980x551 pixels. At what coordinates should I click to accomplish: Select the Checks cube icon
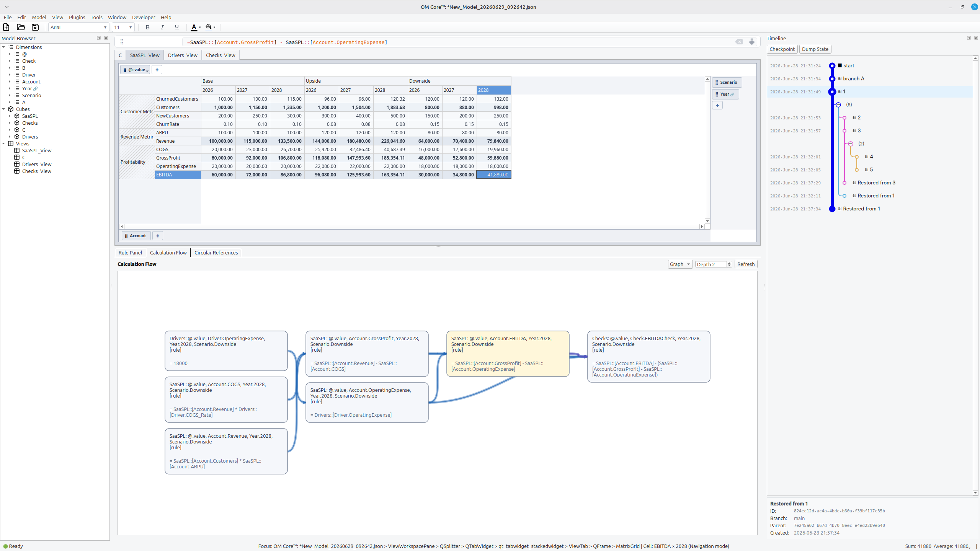click(x=17, y=123)
